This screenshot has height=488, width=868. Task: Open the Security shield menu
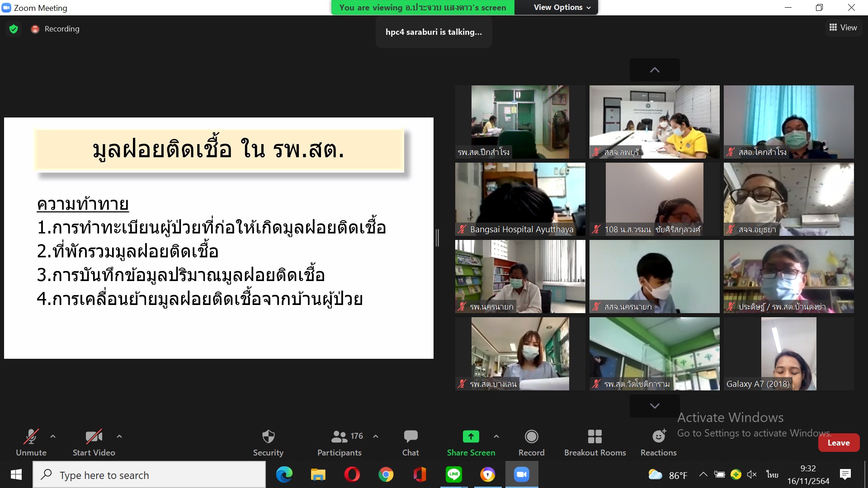268,442
